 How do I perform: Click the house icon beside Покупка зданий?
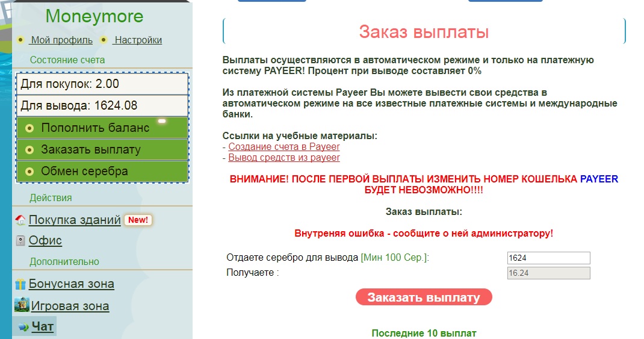click(x=20, y=220)
